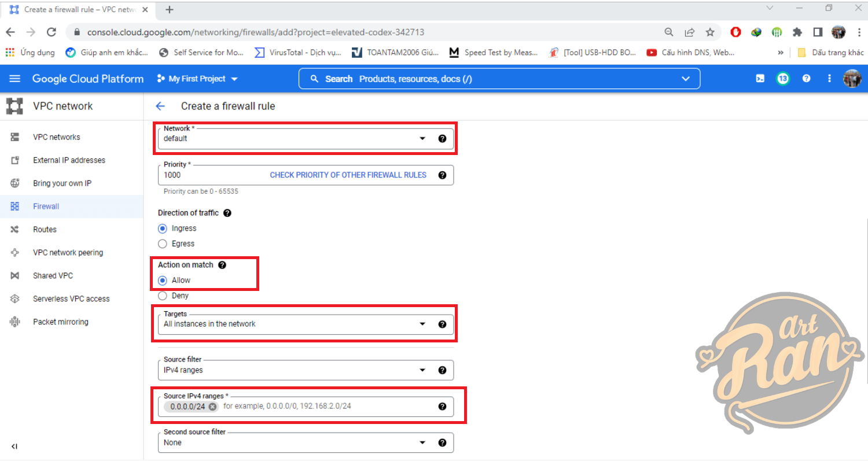Click help icon for Network field
Screen dimensions: 868x461
coord(442,139)
